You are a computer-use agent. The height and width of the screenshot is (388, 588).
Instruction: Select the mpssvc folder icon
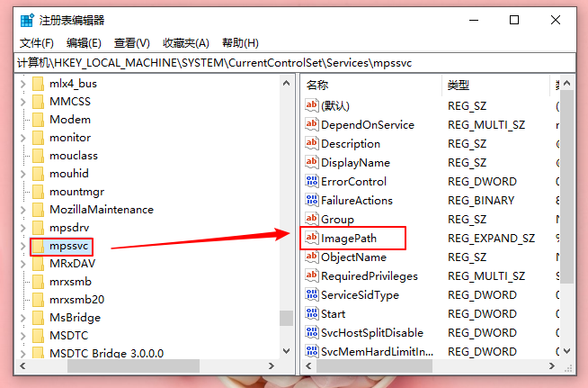pyautogui.click(x=39, y=246)
